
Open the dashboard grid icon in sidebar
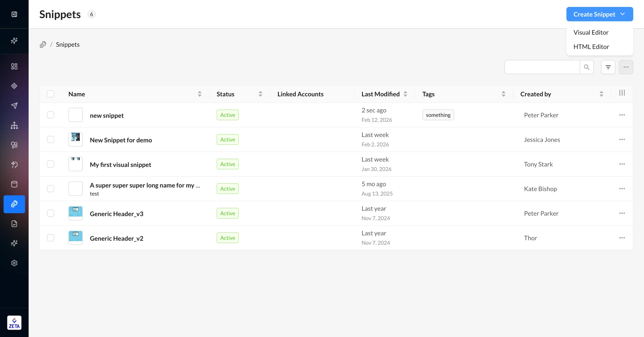(x=14, y=66)
